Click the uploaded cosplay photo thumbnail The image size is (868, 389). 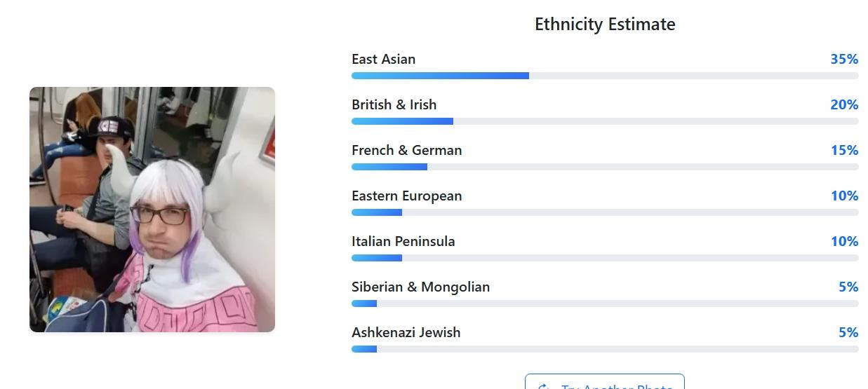click(152, 210)
